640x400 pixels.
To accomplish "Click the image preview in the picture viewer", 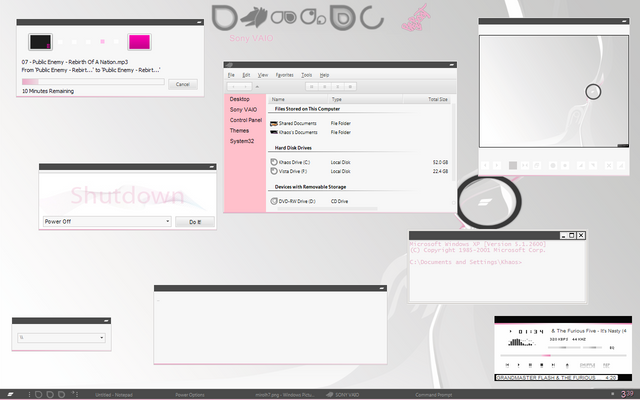I will 553,91.
